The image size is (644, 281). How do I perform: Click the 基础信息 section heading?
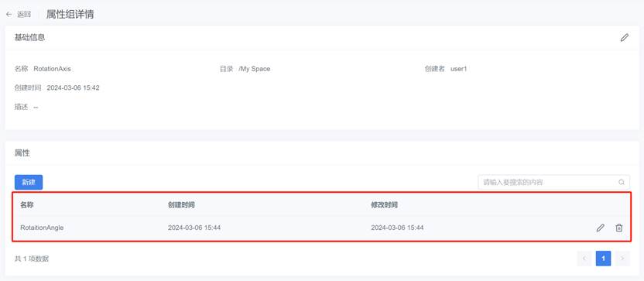pos(29,37)
